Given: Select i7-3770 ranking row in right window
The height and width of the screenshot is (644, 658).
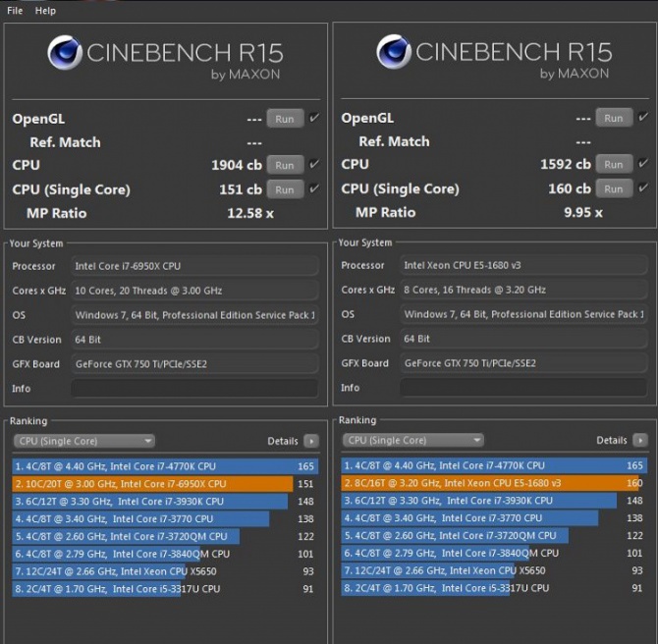Looking at the screenshot, I should coord(494,518).
